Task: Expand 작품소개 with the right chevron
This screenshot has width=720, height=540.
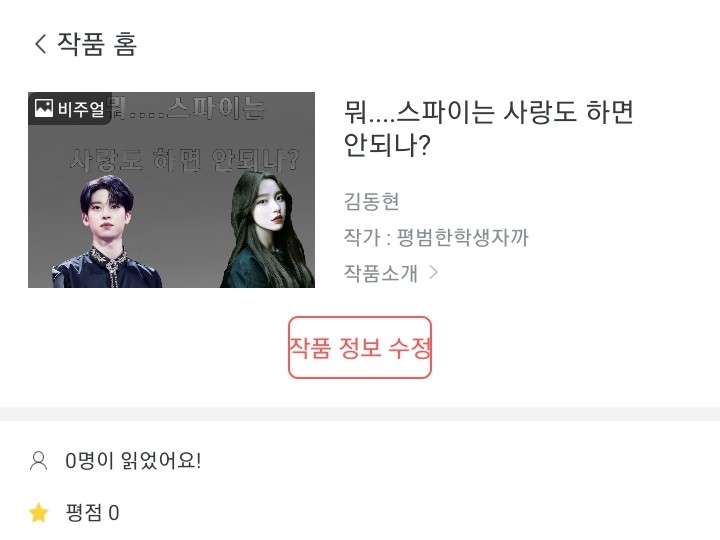Action: coord(433,273)
